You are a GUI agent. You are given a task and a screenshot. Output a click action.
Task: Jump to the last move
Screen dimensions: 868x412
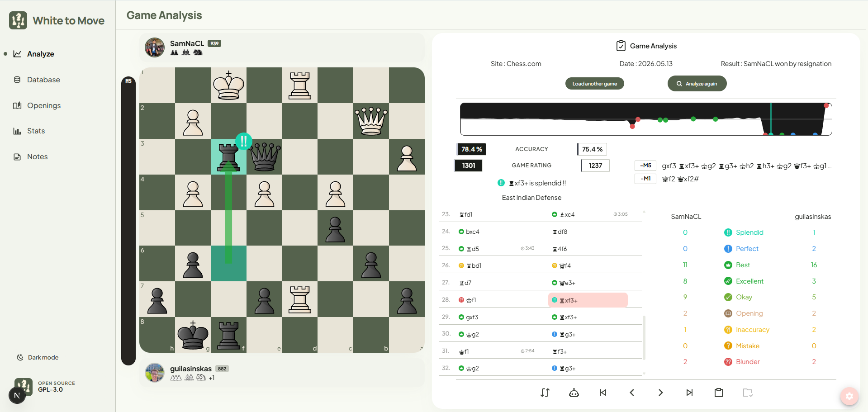click(689, 393)
